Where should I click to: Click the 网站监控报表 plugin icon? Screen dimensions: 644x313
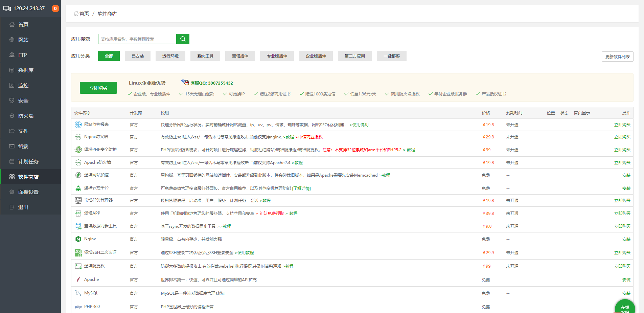tap(78, 125)
